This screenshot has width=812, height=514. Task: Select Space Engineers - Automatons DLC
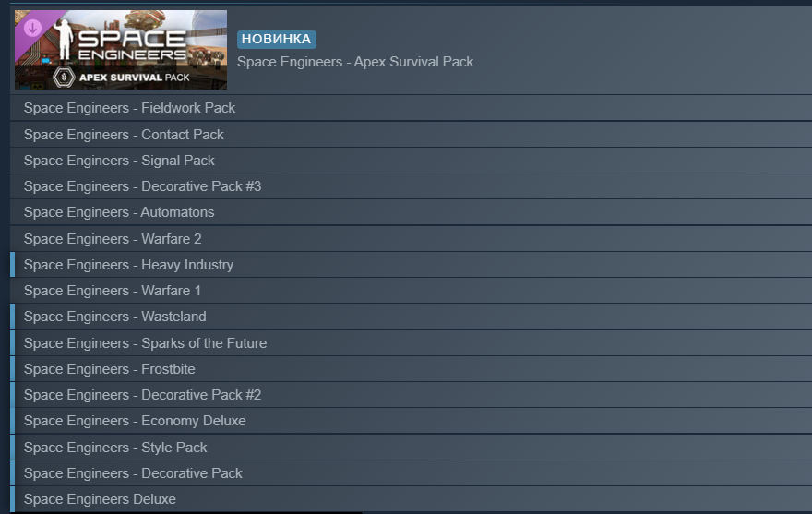(412, 212)
